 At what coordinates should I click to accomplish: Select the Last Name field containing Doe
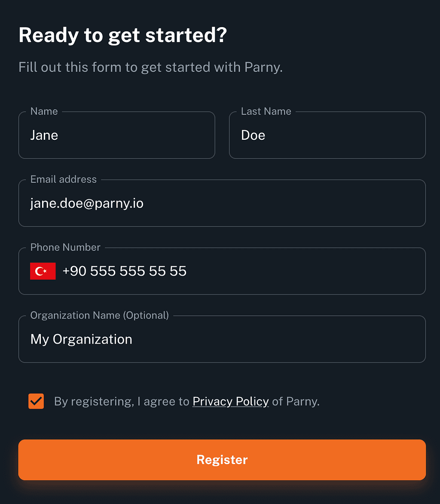(327, 135)
